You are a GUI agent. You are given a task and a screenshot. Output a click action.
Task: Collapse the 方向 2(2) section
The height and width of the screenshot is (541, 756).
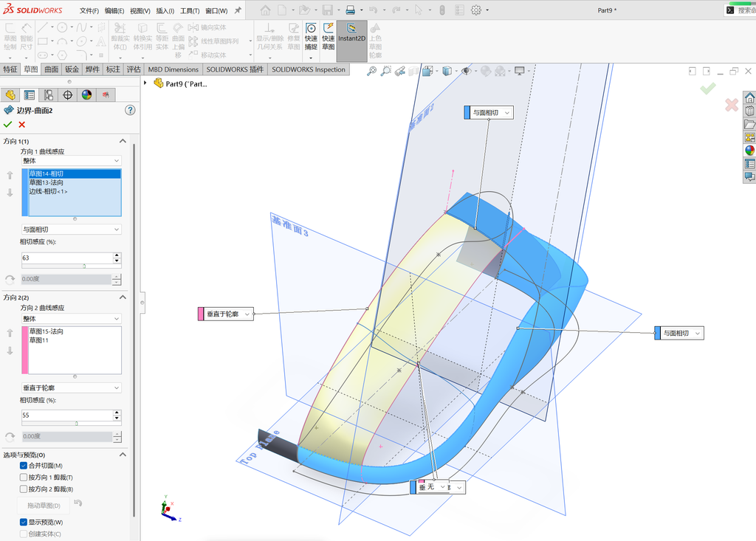click(x=123, y=297)
